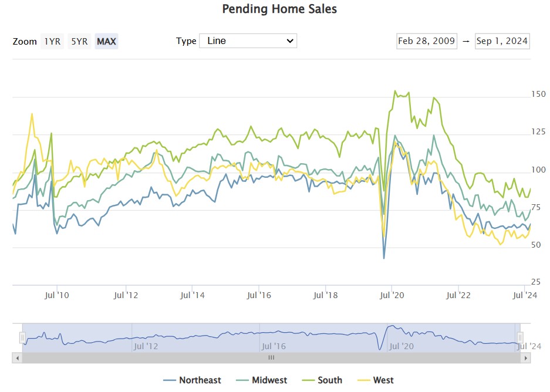Screen dimensions: 550x392
Task: Click the scrollbar left arrow
Action: pyautogui.click(x=17, y=357)
